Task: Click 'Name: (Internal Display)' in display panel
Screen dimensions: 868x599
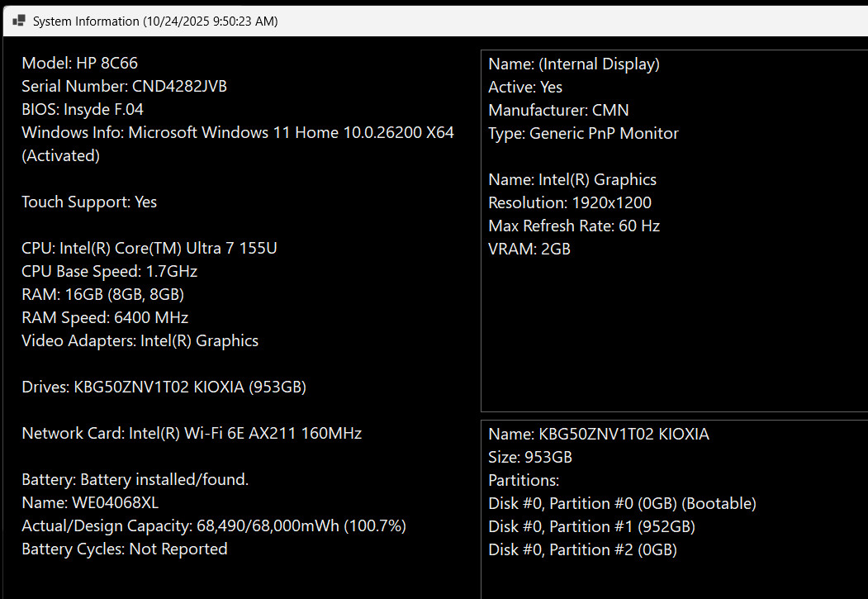Action: (574, 64)
